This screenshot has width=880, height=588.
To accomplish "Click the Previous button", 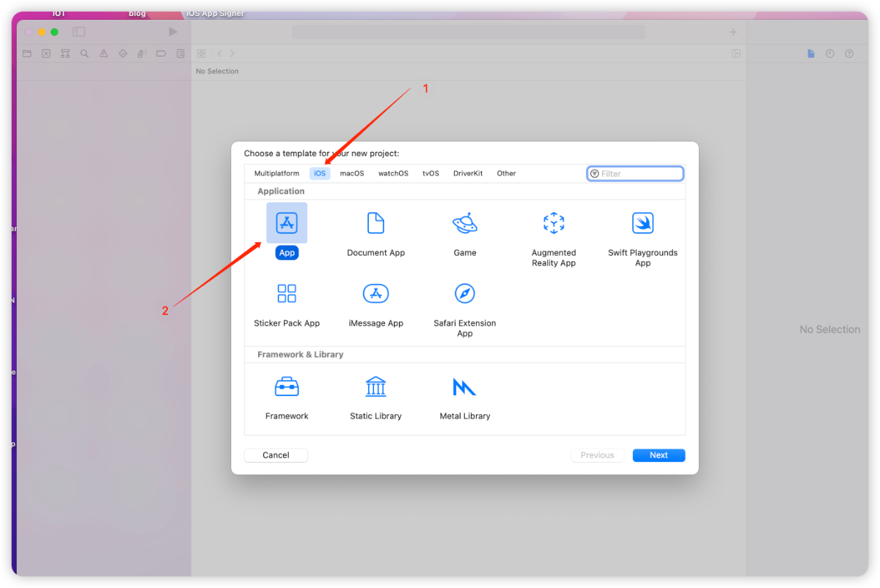I will [x=597, y=455].
